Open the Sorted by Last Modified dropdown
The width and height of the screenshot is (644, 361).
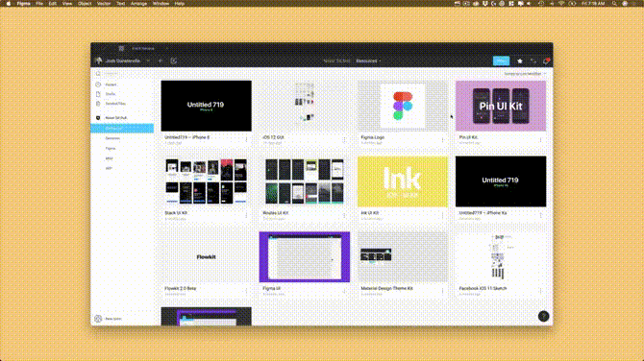[525, 74]
